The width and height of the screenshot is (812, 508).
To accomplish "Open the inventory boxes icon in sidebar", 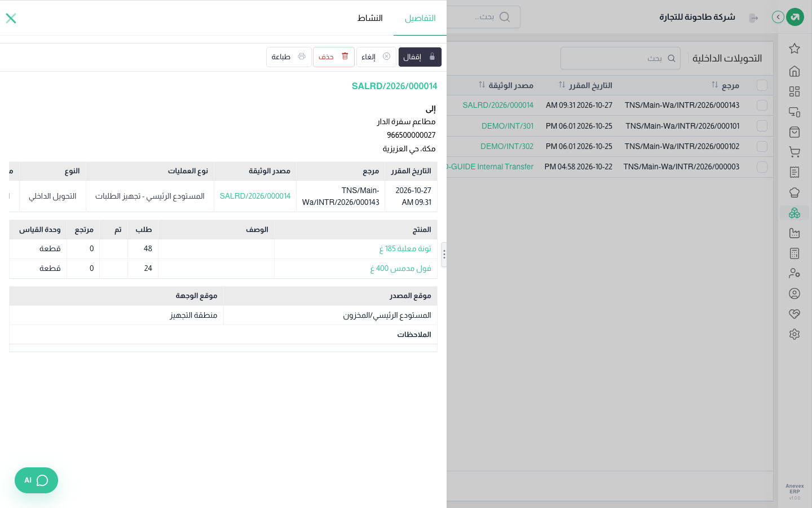I will click(x=795, y=213).
